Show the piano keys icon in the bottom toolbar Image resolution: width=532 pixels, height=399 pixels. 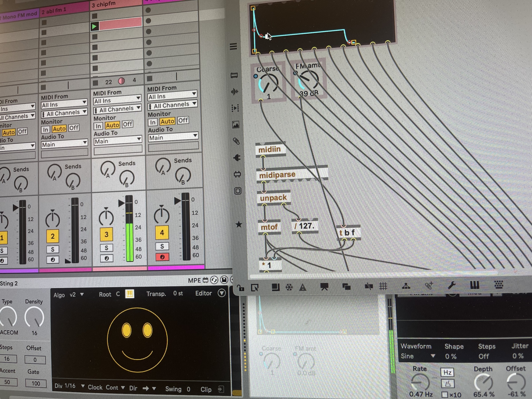coord(474,285)
